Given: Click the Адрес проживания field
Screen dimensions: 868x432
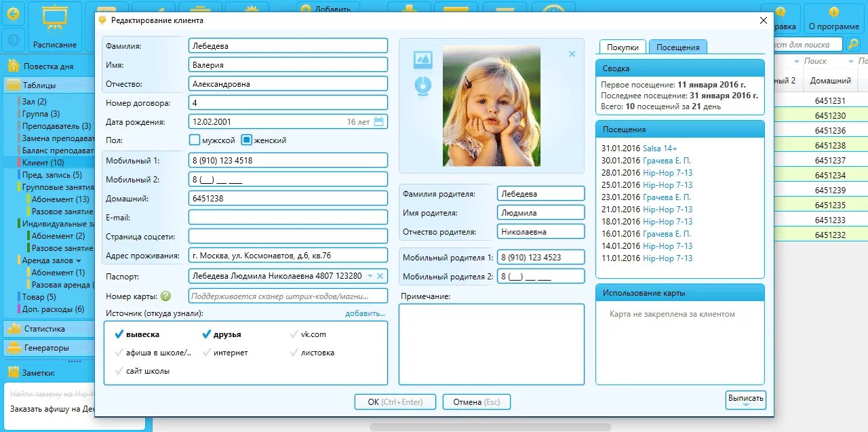Looking at the screenshot, I should [288, 256].
